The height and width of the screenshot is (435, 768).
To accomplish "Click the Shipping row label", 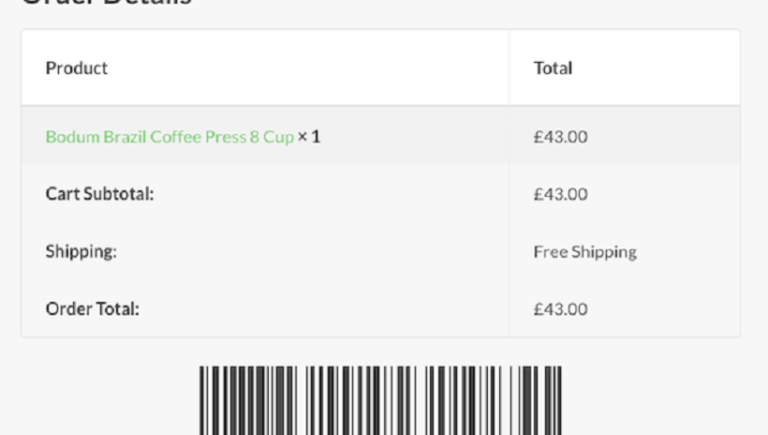I will [x=81, y=252].
